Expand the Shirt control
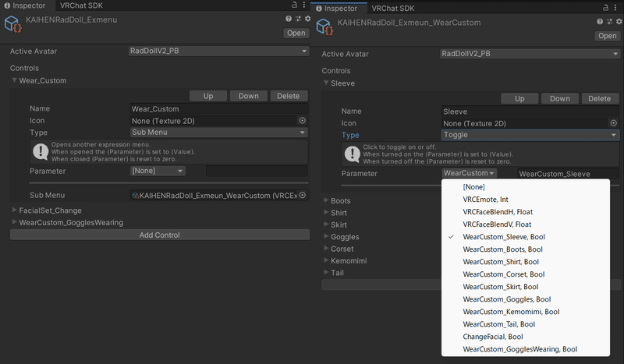The height and width of the screenshot is (364, 624). [x=326, y=213]
